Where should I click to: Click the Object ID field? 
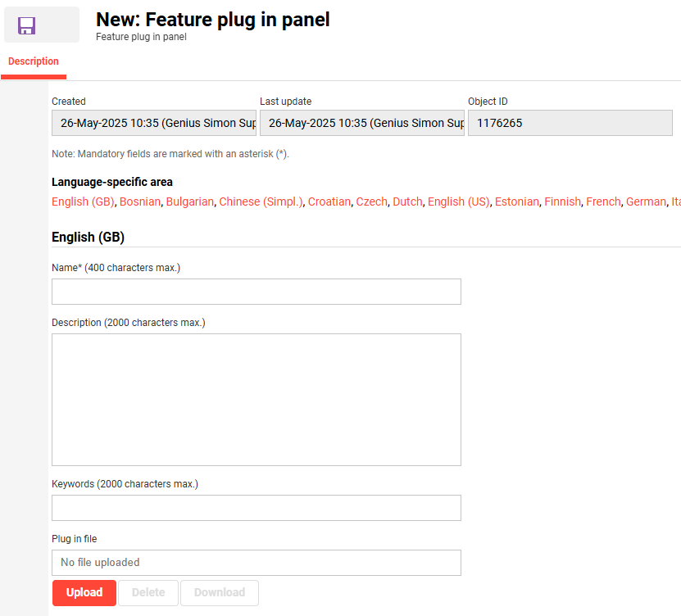coord(570,123)
